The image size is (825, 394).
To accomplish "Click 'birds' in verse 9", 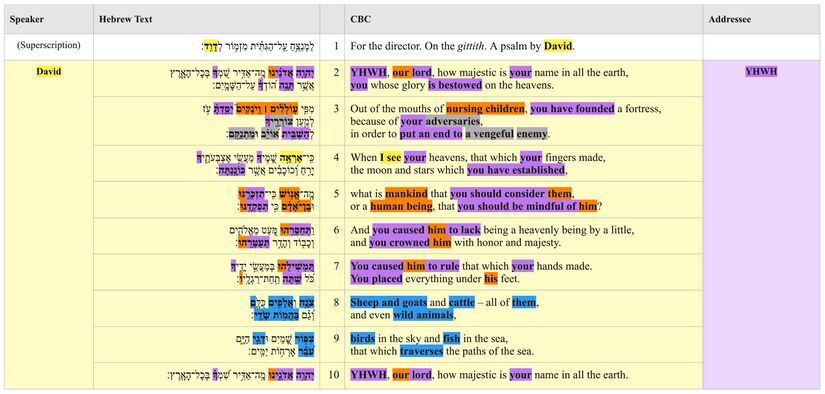I will coord(363,339).
